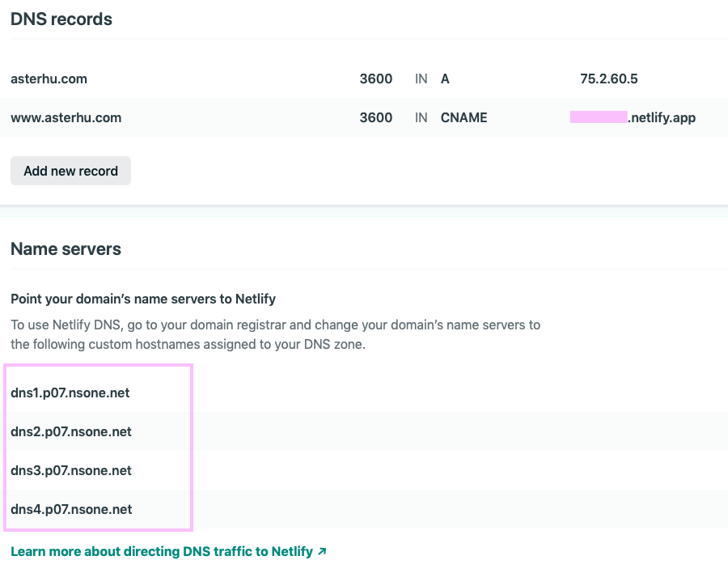Select the dns2.p07.nsone.net name server
Image resolution: width=728 pixels, height=573 pixels.
point(71,432)
